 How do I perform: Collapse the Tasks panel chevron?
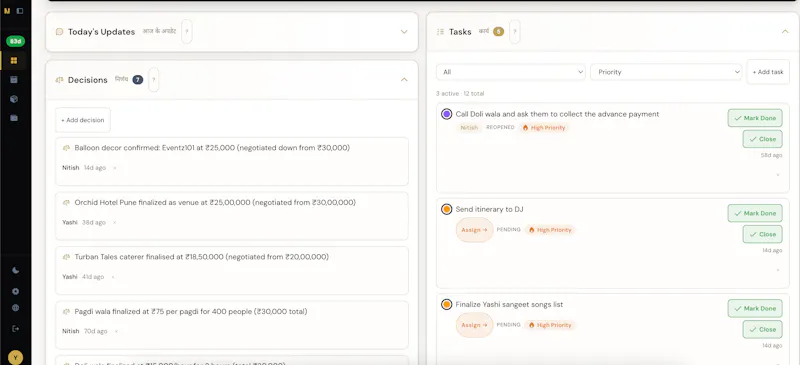click(x=785, y=32)
